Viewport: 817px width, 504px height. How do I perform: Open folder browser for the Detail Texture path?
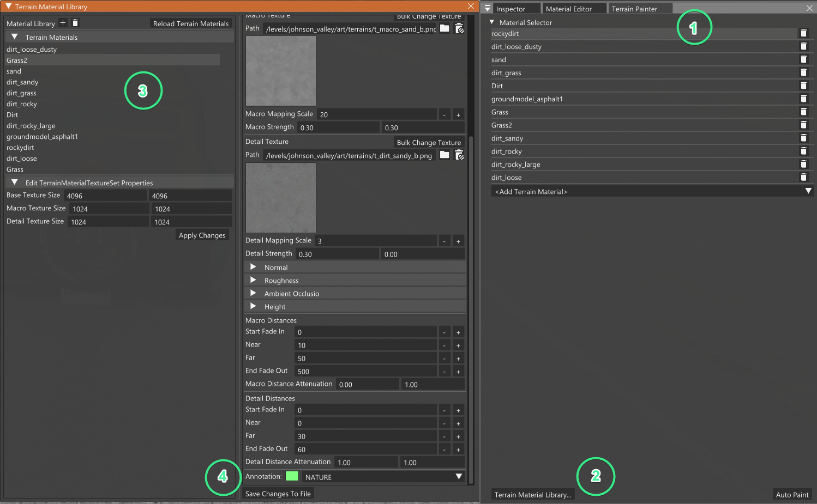[x=444, y=155]
